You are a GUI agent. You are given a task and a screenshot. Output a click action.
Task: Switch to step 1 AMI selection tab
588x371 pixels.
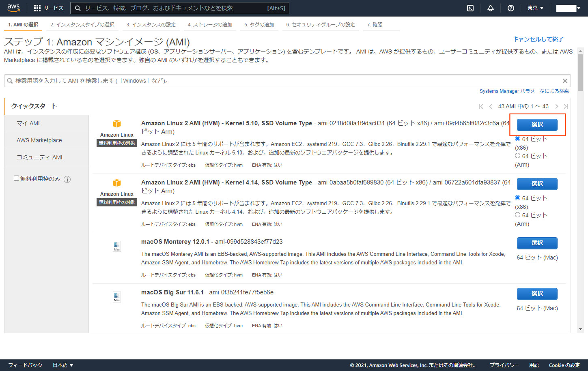coord(23,25)
